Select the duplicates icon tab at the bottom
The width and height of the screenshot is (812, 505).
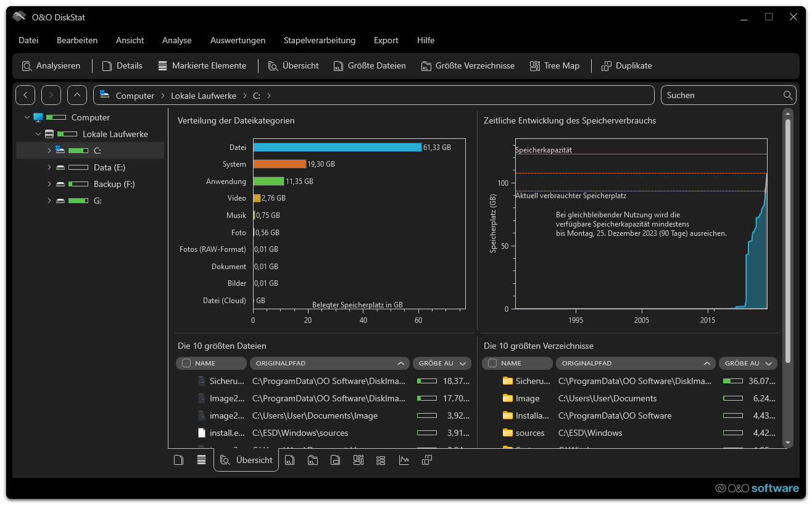tap(427, 460)
